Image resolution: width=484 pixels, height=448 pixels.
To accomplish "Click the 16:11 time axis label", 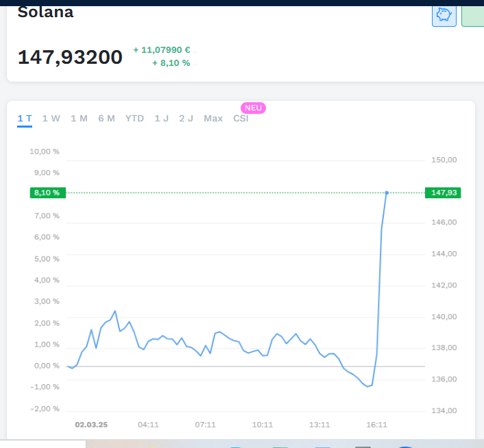I will (x=377, y=425).
